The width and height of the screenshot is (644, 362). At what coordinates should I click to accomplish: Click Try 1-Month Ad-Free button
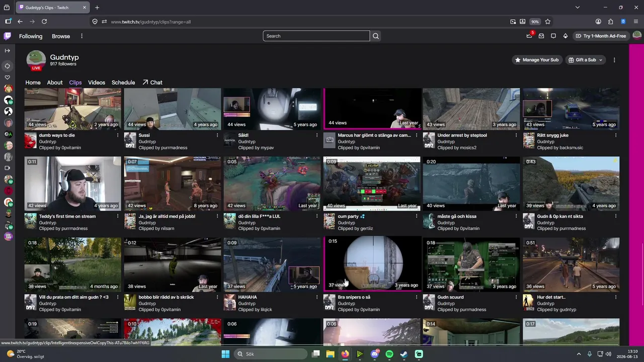(601, 36)
